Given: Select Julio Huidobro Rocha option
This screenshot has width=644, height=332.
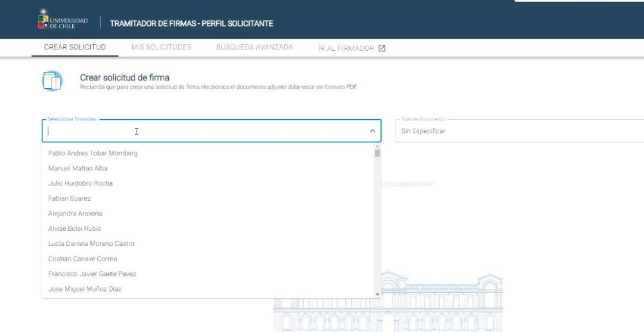Looking at the screenshot, I should point(80,183).
